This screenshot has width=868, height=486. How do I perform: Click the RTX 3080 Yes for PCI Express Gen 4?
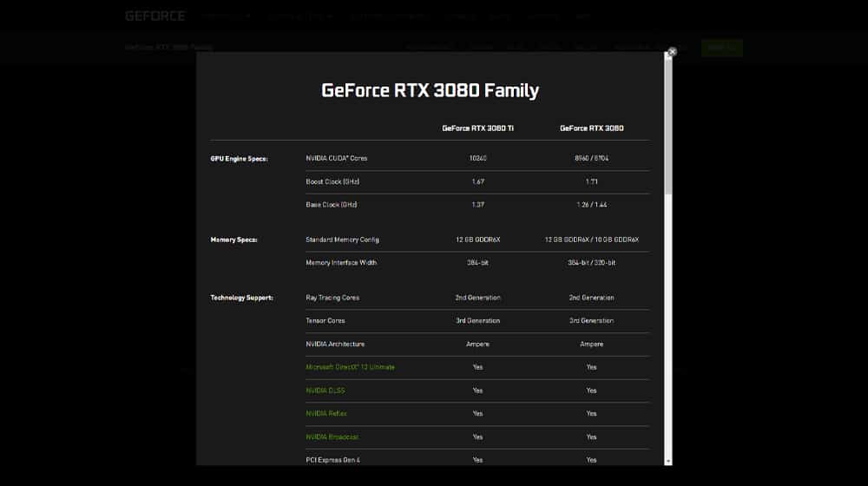[592, 460]
